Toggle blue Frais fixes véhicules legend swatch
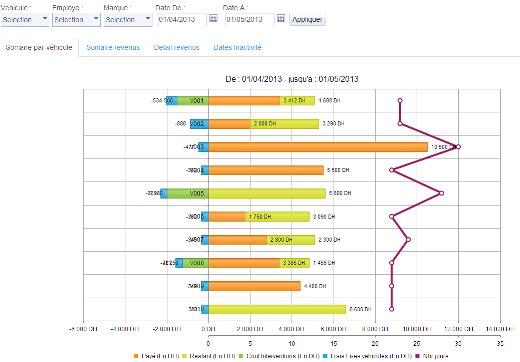Viewport: 520px width, 362px height. [x=325, y=356]
